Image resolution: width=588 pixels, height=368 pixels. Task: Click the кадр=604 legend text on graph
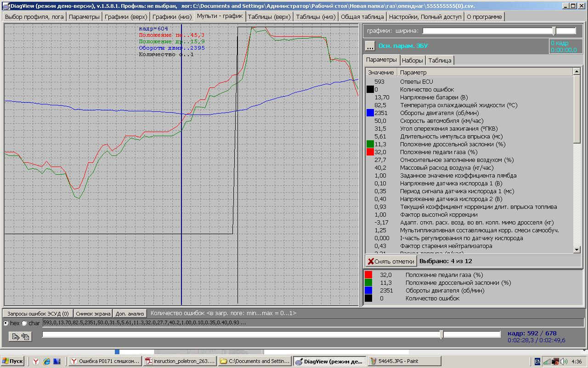point(153,29)
